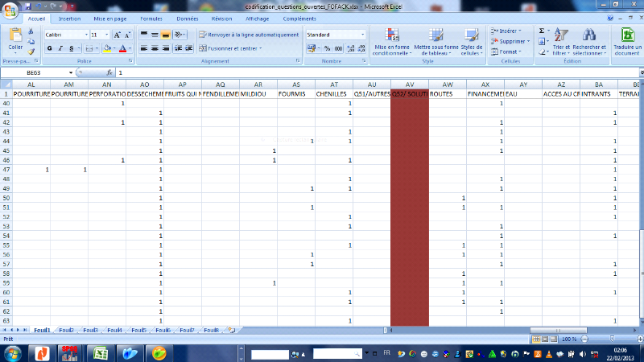Open the fill color dropdown arrow

(x=114, y=48)
